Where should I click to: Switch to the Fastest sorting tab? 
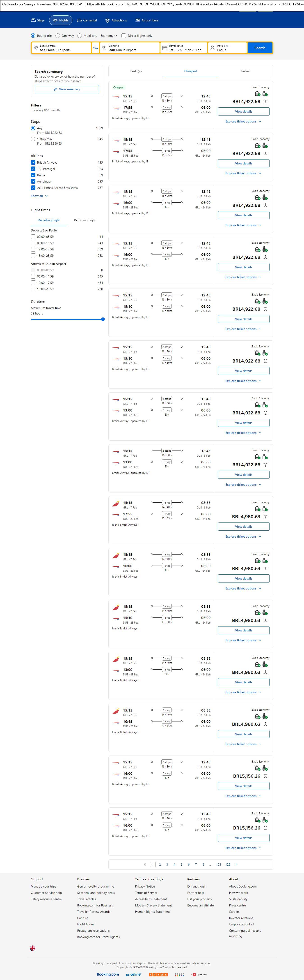[x=245, y=71]
